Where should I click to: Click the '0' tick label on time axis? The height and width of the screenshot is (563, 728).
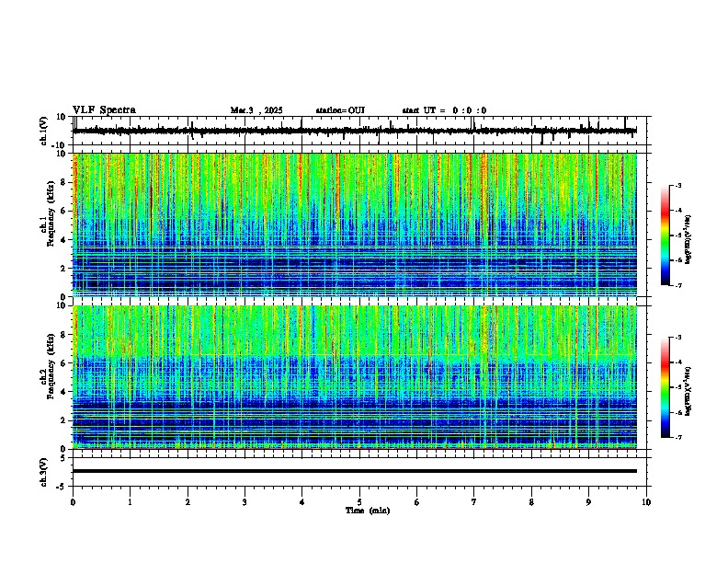pyautogui.click(x=73, y=502)
